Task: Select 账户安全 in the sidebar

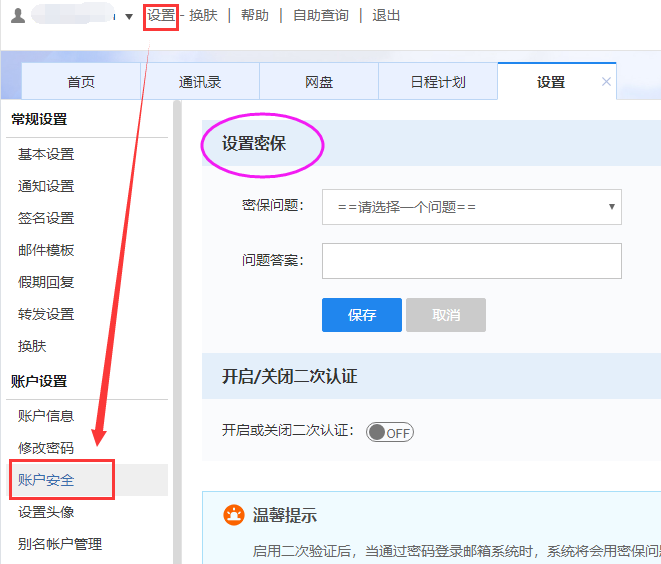Action: pos(46,480)
